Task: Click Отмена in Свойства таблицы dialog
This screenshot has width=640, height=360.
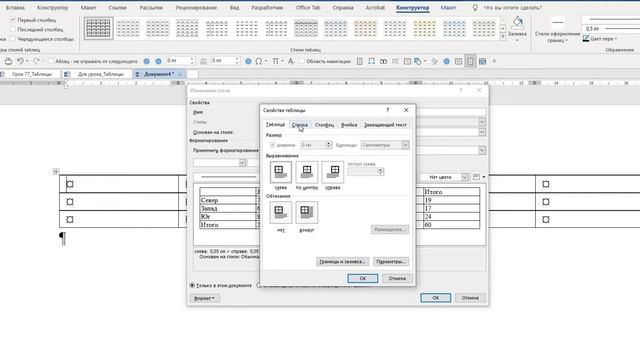Action: click(397, 278)
